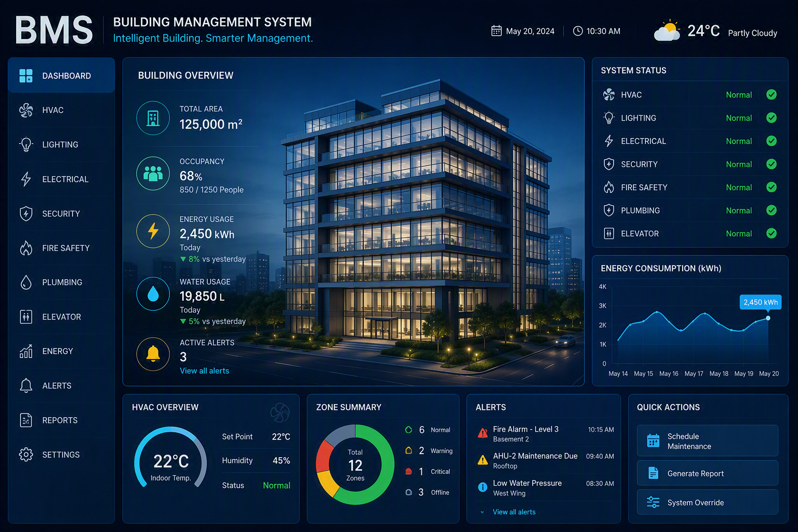Viewport: 798px width, 532px height.
Task: Click the calendar icon beside the date
Action: click(497, 31)
